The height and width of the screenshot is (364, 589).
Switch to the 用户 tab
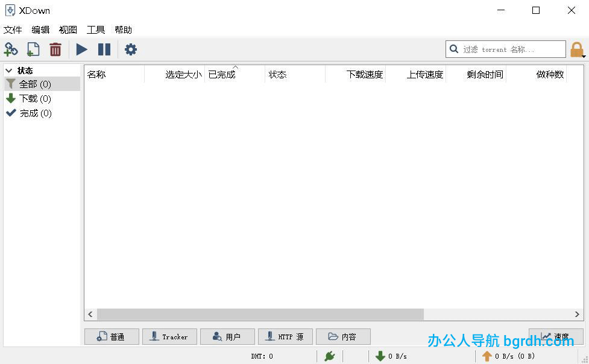pos(228,336)
